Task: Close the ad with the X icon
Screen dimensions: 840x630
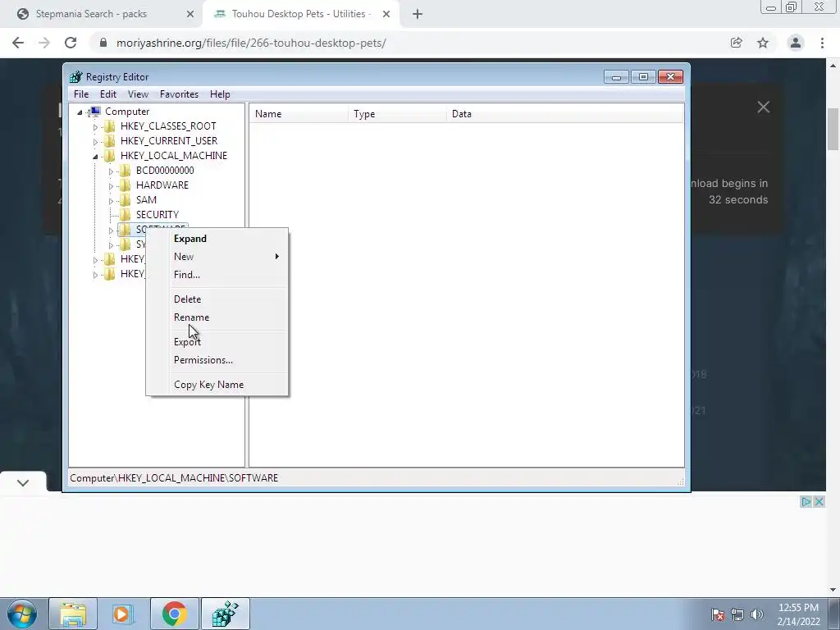Action: (819, 502)
